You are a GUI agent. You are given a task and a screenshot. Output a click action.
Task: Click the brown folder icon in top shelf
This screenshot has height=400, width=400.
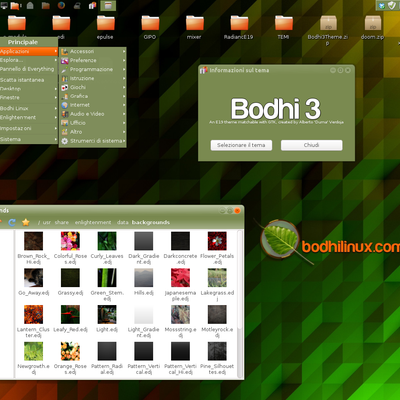point(46,5)
